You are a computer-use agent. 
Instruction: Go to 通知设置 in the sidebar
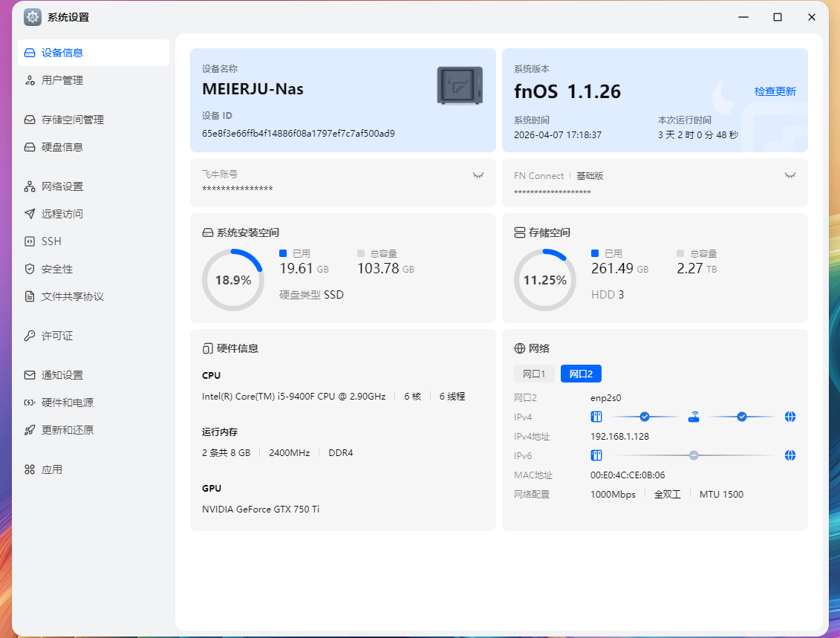[x=62, y=375]
